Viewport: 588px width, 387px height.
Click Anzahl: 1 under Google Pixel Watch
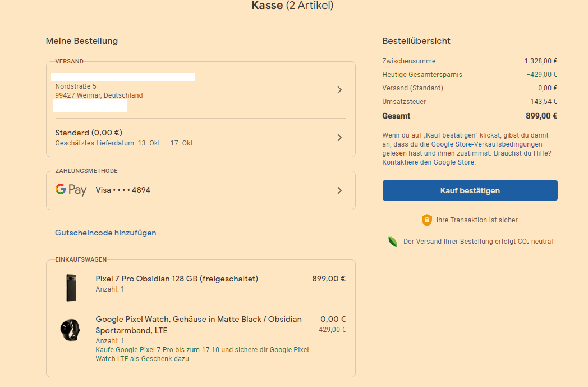[110, 341]
